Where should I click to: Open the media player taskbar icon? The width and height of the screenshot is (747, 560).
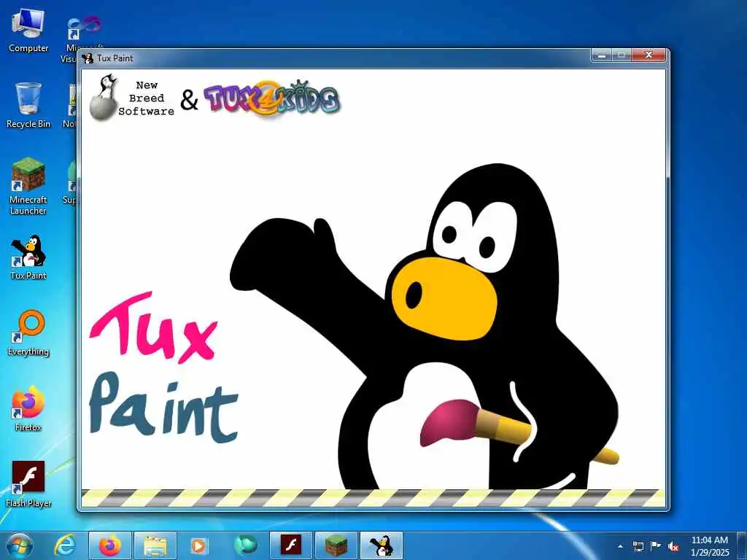pos(198,545)
